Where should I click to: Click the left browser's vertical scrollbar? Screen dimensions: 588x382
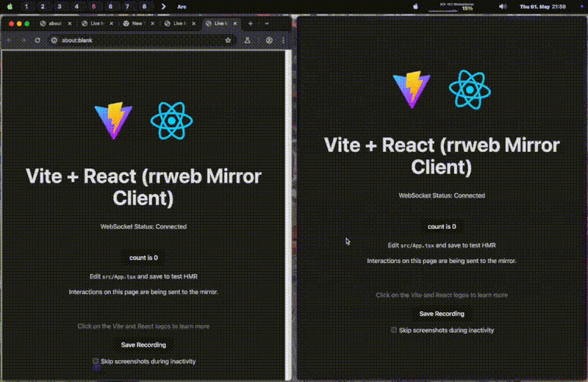pos(288,215)
